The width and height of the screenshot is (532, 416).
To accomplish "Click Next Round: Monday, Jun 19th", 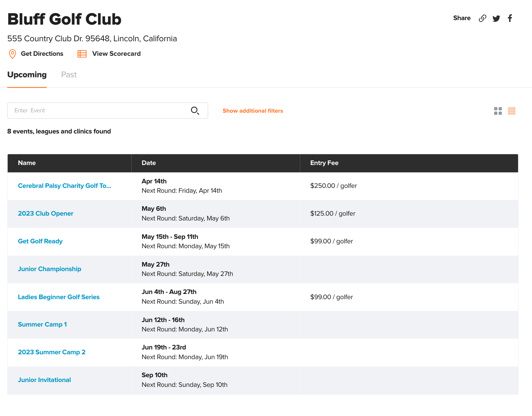I will click(x=185, y=357).
